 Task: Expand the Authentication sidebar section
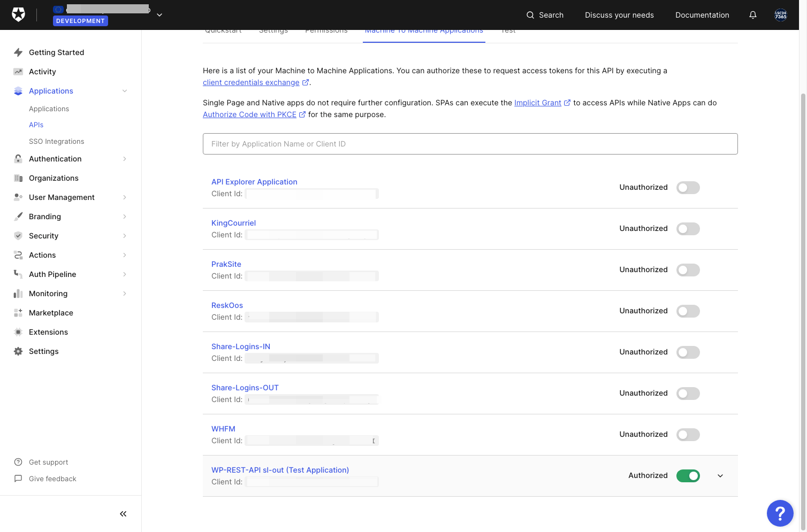click(125, 159)
